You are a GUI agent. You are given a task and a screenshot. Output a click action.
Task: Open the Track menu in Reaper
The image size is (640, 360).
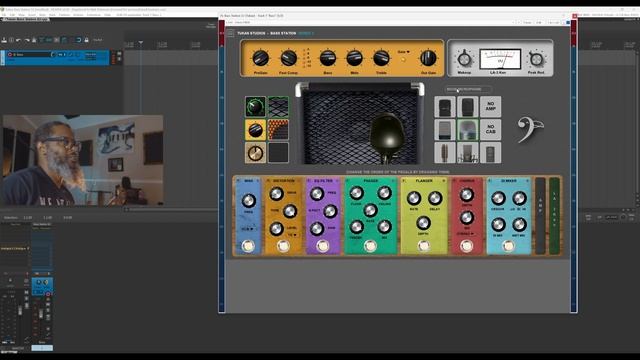point(52,15)
